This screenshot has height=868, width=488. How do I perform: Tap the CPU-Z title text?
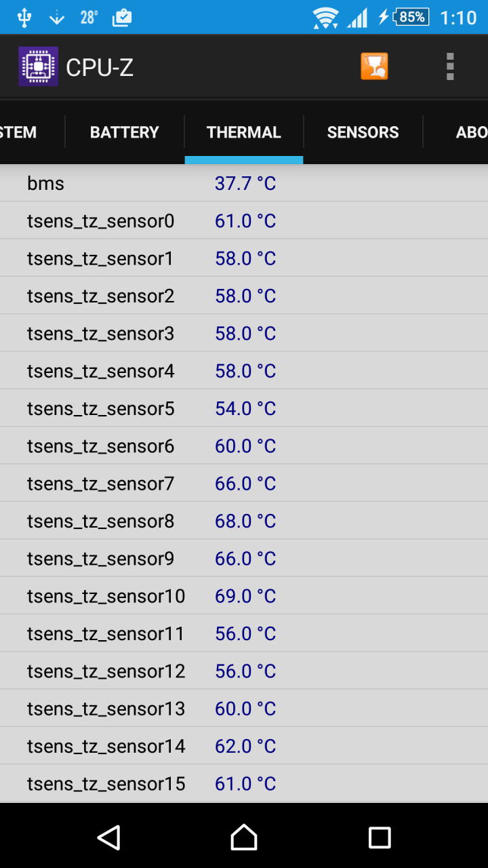[x=100, y=67]
